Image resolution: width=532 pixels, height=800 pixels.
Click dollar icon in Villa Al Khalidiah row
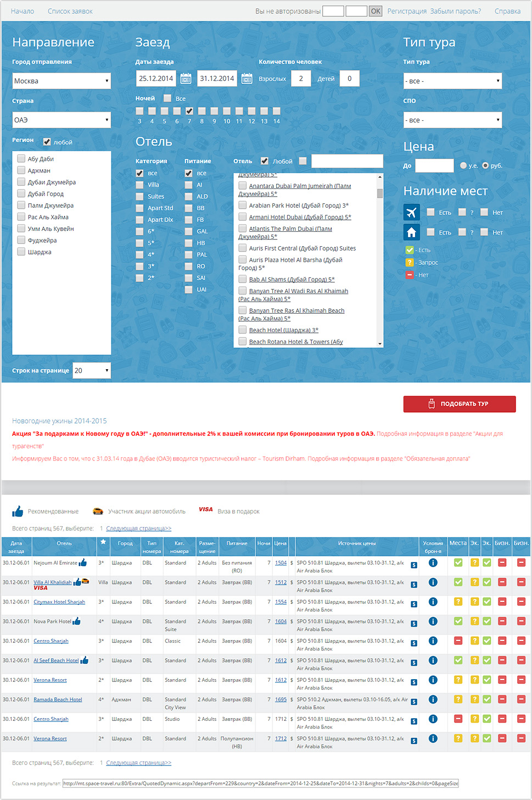tap(414, 585)
